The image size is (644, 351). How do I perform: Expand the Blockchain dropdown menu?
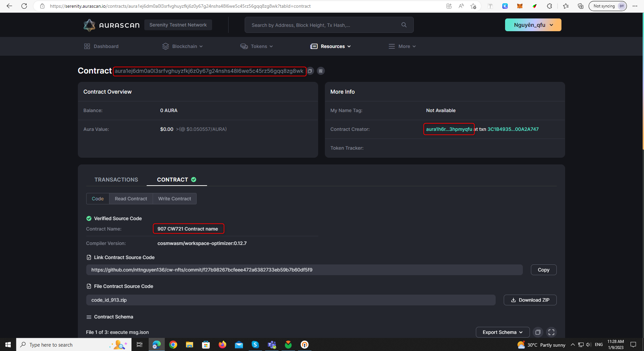click(x=182, y=46)
